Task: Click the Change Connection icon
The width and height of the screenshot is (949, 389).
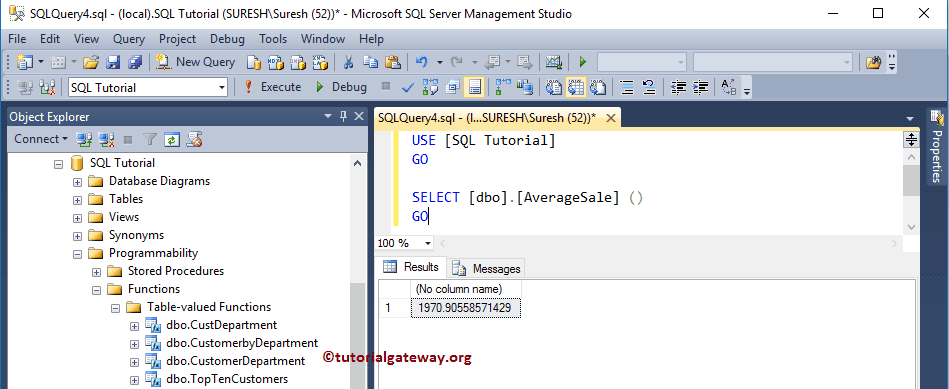Action: (x=47, y=88)
